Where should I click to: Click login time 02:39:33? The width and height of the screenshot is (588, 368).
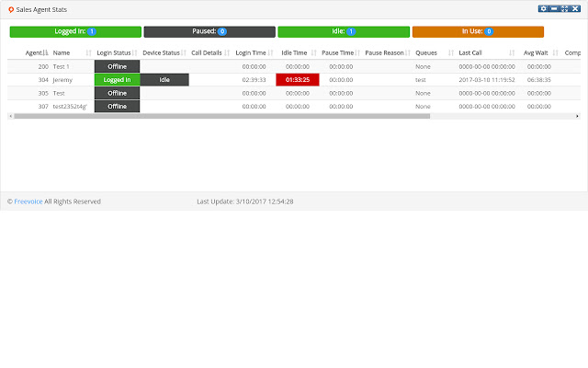tap(254, 80)
